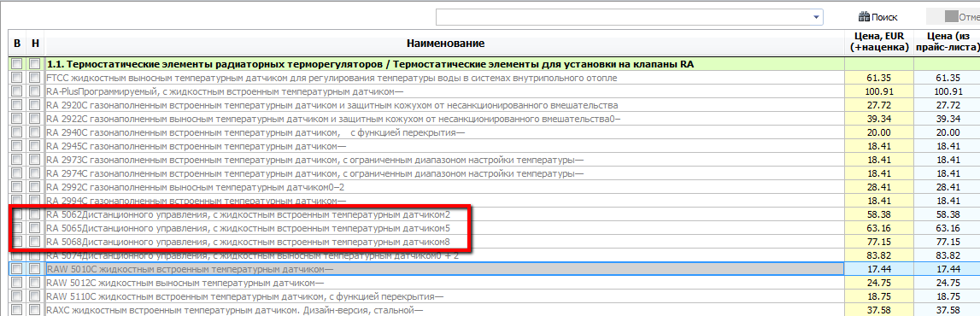This screenshot has height=316, width=980.
Task: Enable the Н checkbox for RA-Plus
Action: 35,91
